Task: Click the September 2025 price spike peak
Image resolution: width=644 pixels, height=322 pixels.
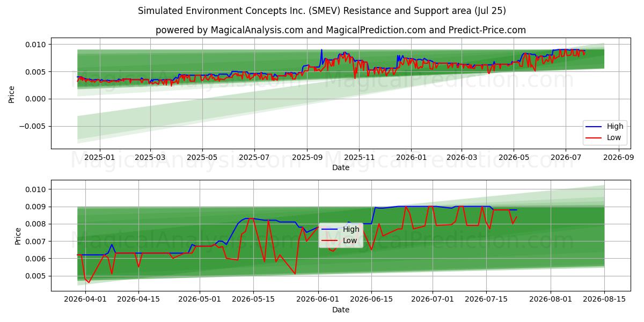Action: coord(321,50)
